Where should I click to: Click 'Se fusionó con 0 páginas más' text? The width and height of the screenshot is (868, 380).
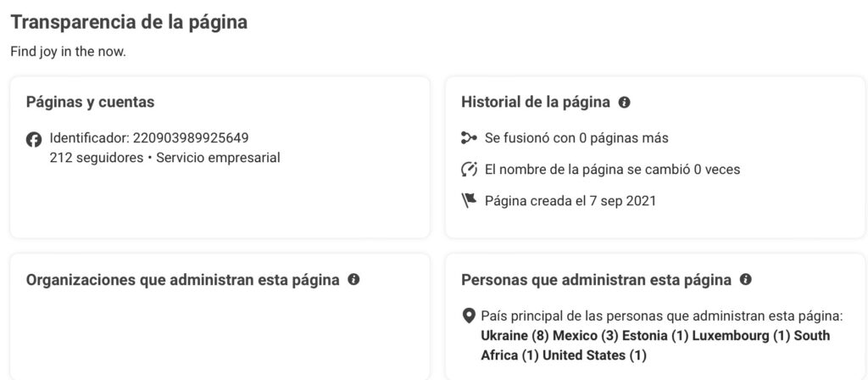click(x=576, y=138)
